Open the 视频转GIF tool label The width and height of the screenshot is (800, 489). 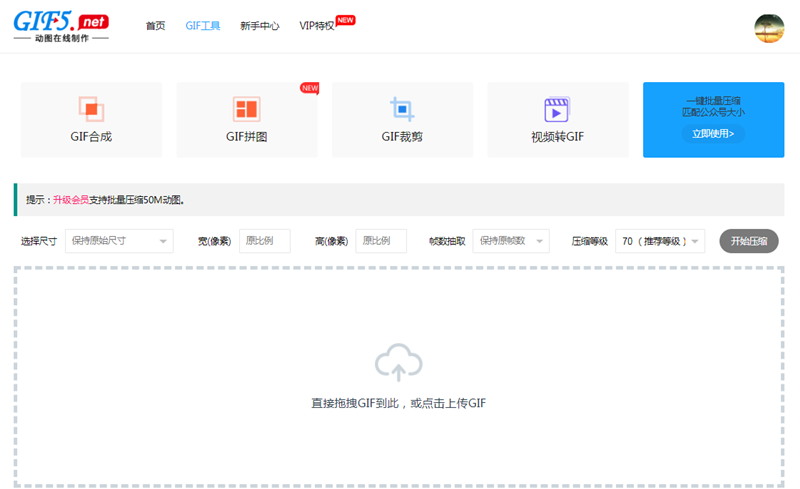(x=558, y=137)
